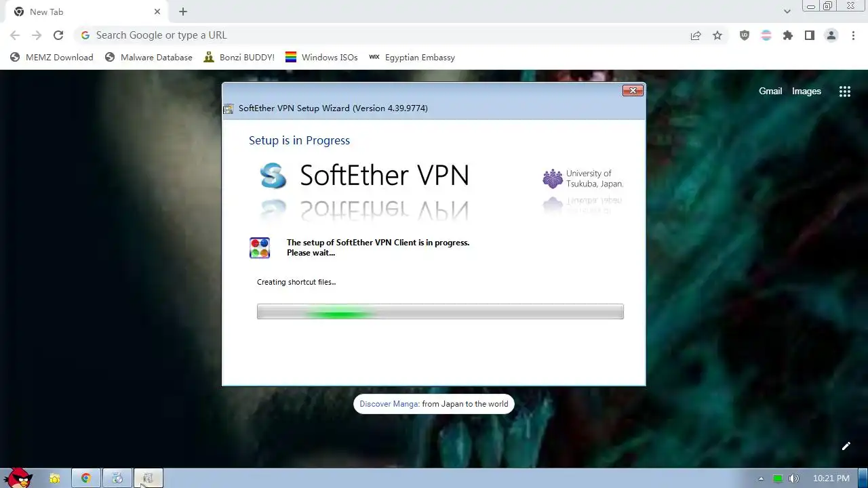Click the University of Tsukuba emblem
868x488 pixels.
coord(553,179)
